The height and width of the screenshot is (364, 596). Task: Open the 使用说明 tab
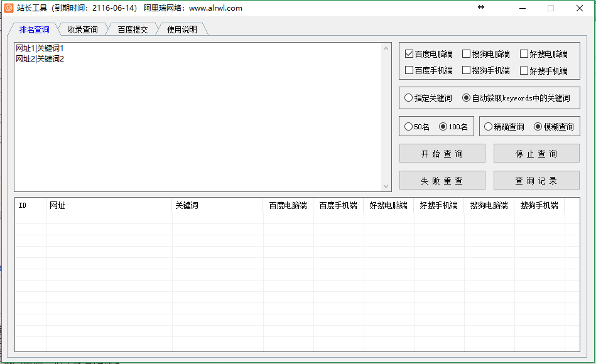pos(182,29)
